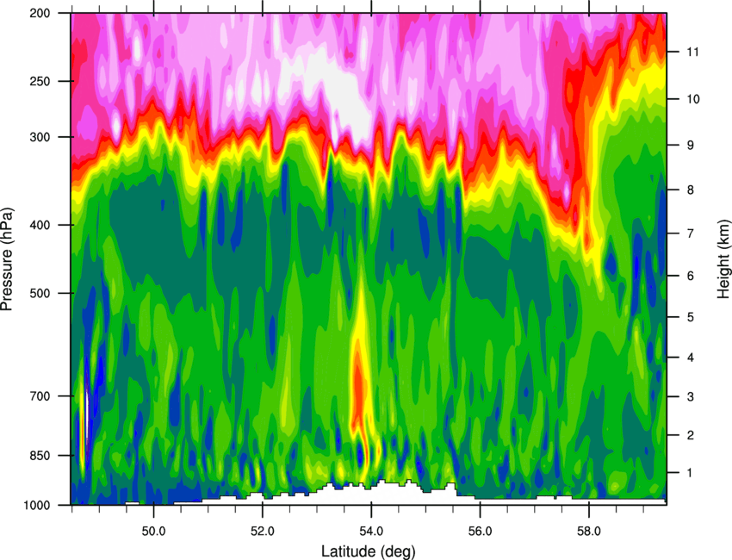
Task: Click the 400 pressure axis label
Action: click(40, 225)
